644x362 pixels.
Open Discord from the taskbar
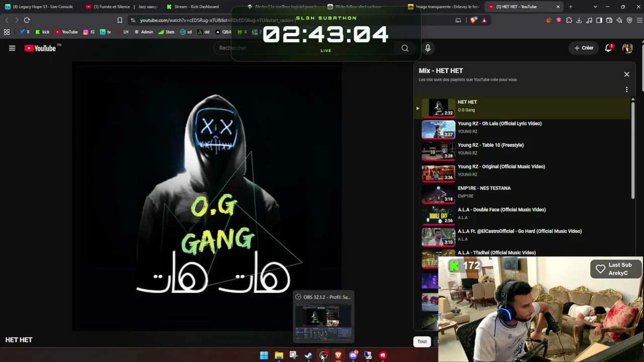(353, 355)
